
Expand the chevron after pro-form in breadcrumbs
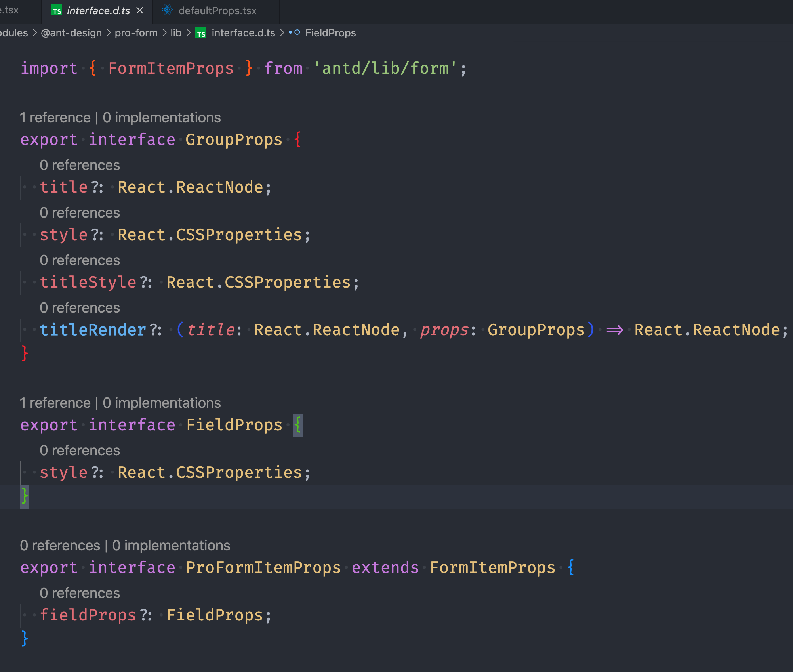coord(166,33)
